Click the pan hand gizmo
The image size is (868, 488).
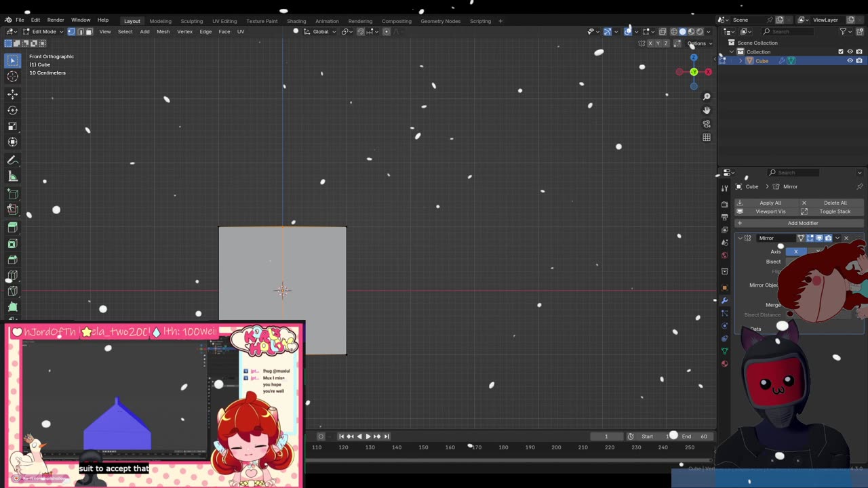pyautogui.click(x=707, y=110)
